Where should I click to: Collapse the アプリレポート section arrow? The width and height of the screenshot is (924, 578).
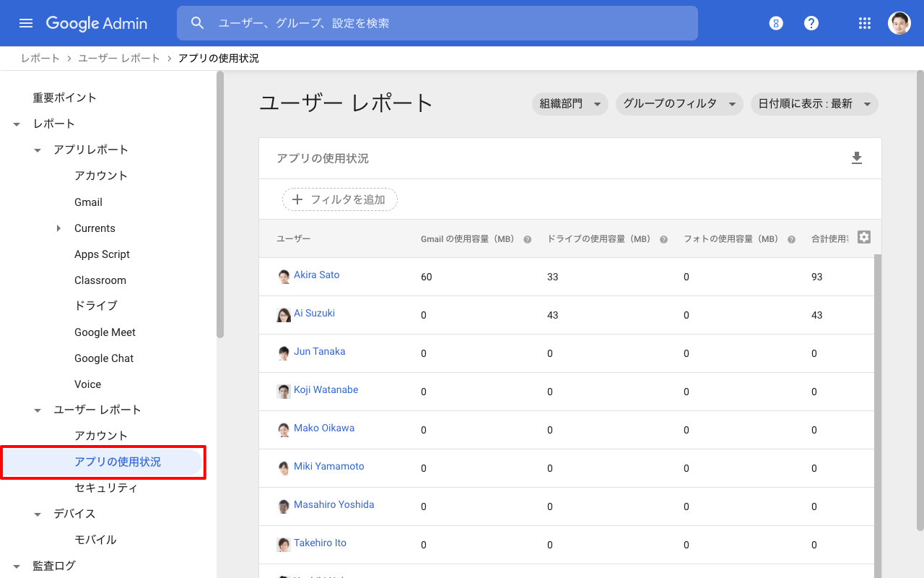(38, 150)
